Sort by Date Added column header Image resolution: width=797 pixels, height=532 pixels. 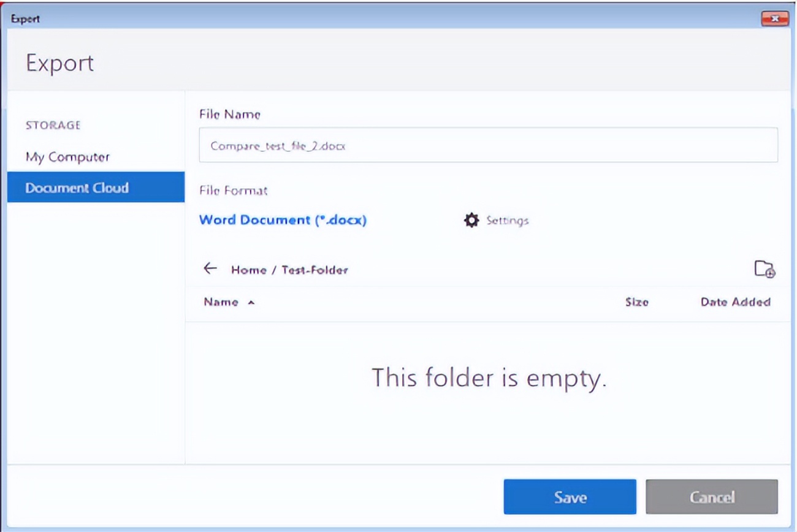pyautogui.click(x=735, y=302)
